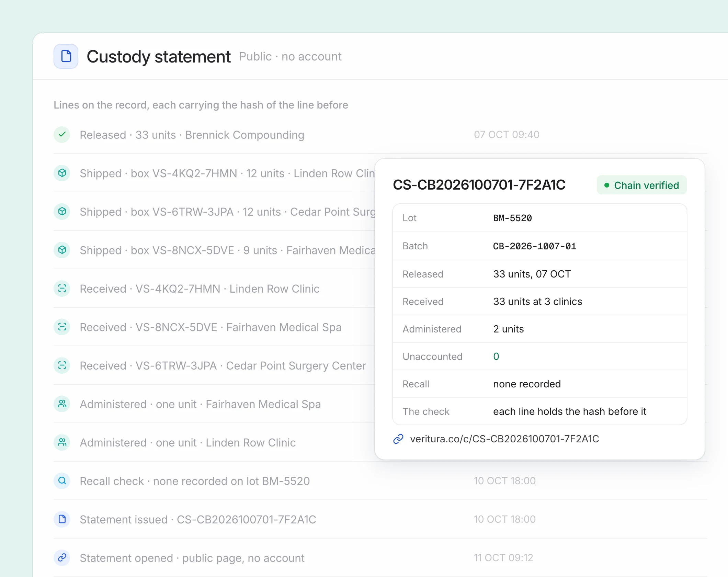This screenshot has height=577, width=728.
Task: Click the Lines on the record description text
Action: [201, 105]
